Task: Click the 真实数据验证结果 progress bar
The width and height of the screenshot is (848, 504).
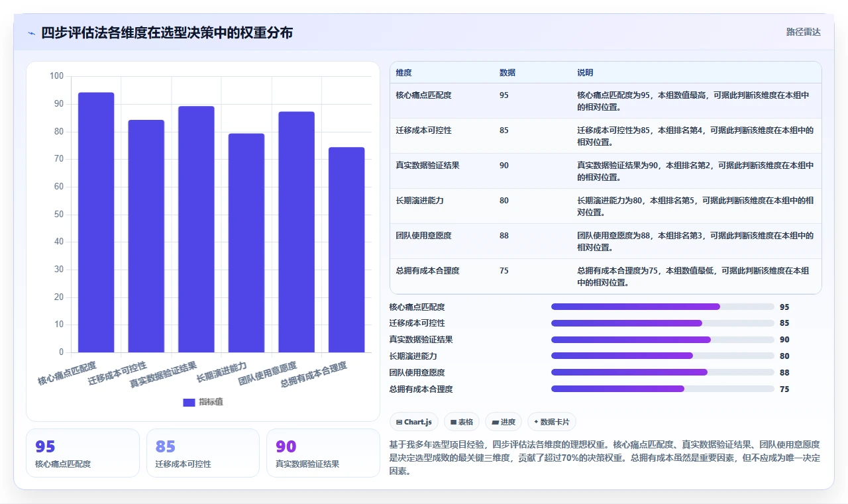Action: [x=662, y=340]
